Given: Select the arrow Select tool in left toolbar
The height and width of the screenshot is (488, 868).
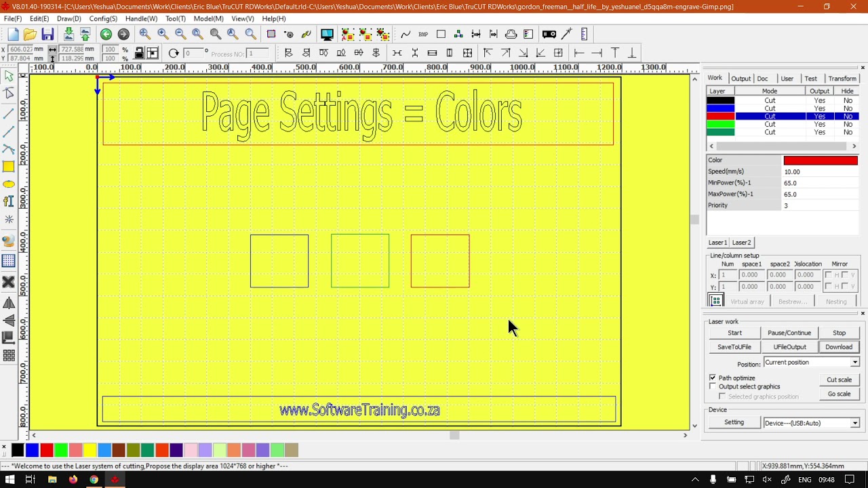Looking at the screenshot, I should point(9,77).
